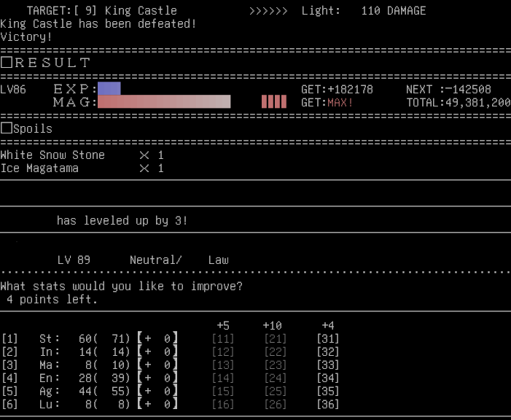Select stat option [1] for St

[9, 338]
